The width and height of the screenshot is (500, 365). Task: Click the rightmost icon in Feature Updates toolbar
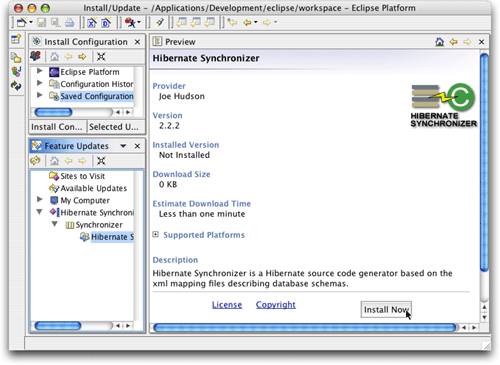point(101,161)
